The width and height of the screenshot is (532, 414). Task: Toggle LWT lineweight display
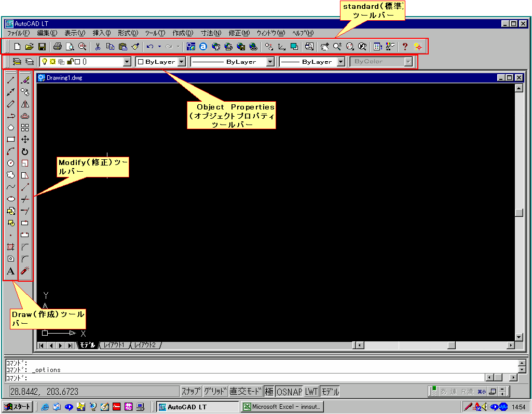[311, 392]
